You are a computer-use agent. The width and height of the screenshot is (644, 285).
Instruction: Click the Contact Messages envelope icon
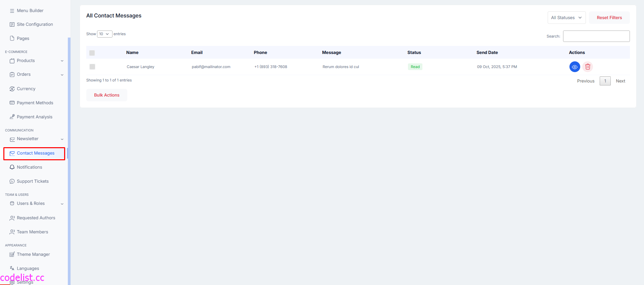(x=12, y=153)
